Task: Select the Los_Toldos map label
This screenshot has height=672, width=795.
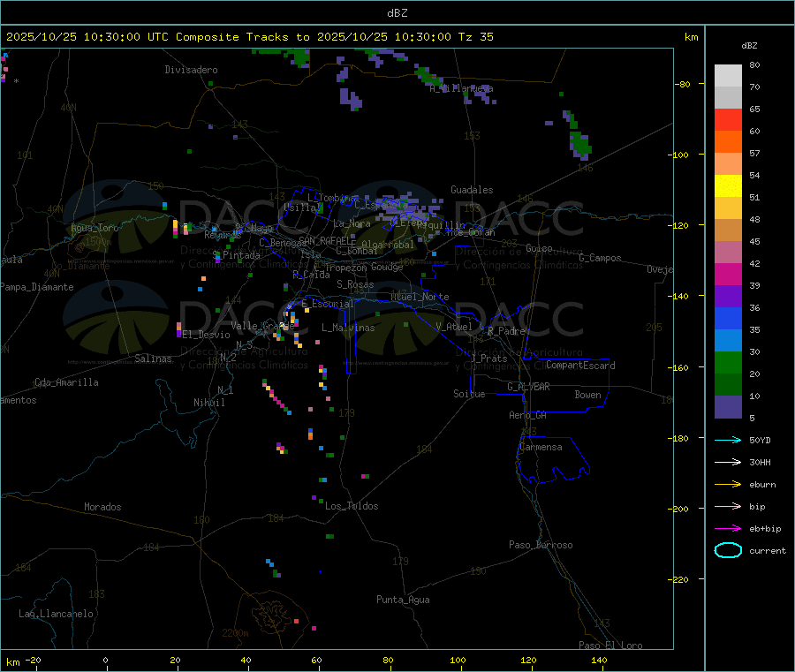Action: (x=352, y=507)
